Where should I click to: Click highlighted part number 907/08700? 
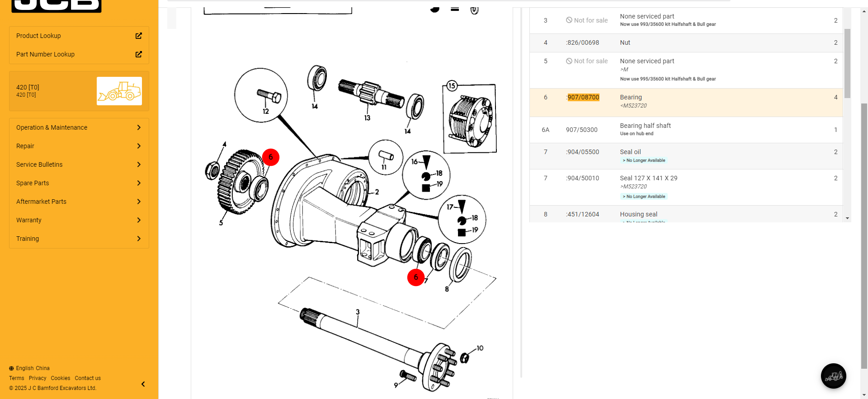[x=583, y=97]
